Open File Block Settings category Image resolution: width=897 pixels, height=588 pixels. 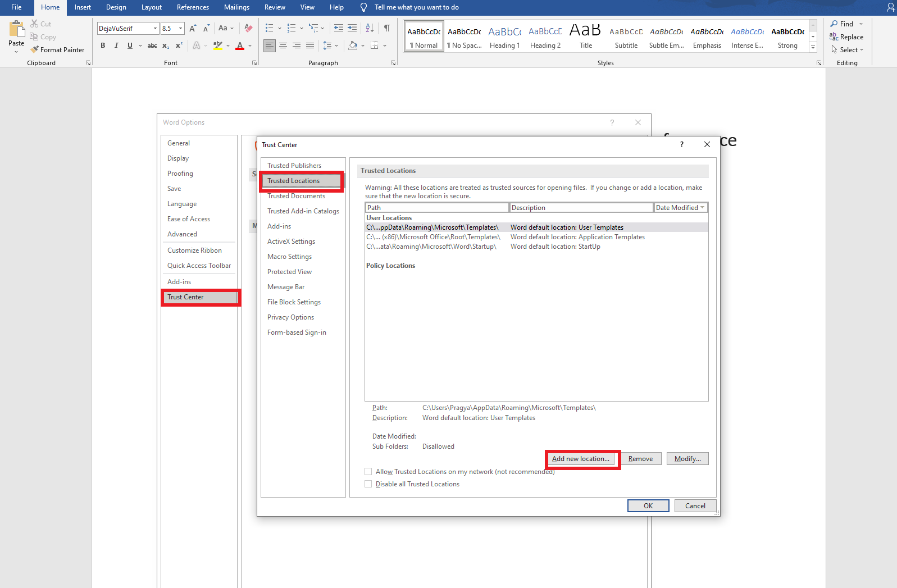tap(294, 302)
